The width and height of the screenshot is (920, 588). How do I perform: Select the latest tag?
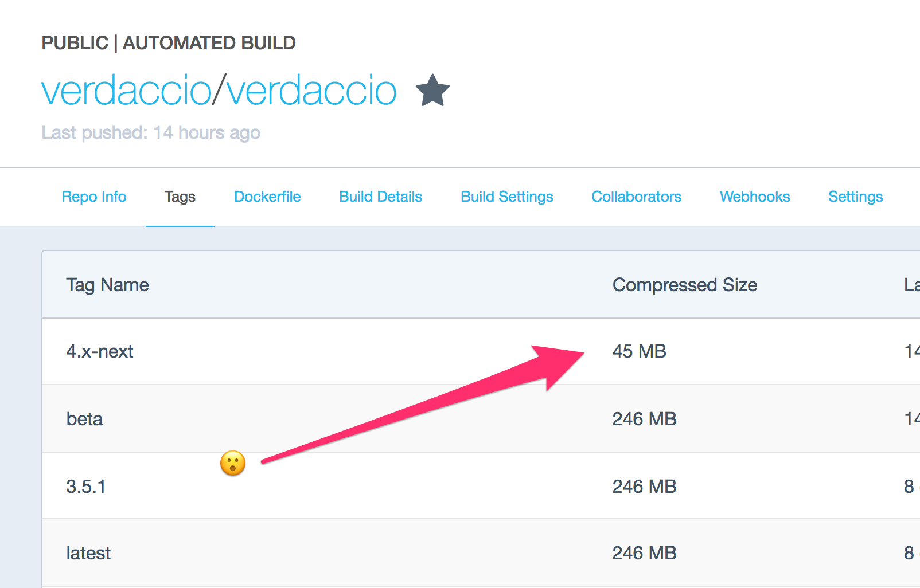(88, 552)
